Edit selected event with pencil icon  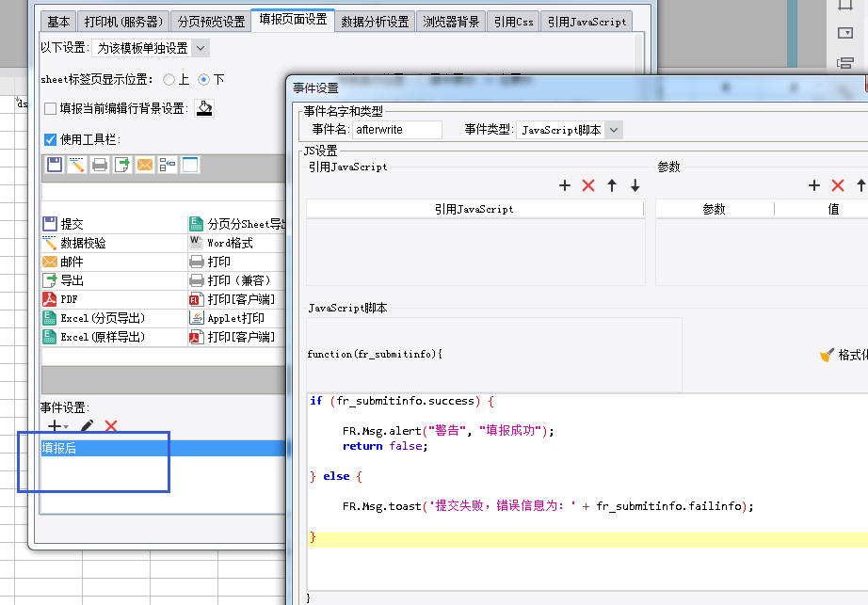87,426
